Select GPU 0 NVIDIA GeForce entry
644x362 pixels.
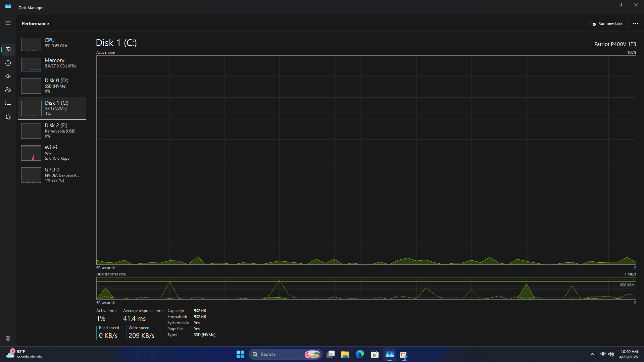(x=52, y=175)
